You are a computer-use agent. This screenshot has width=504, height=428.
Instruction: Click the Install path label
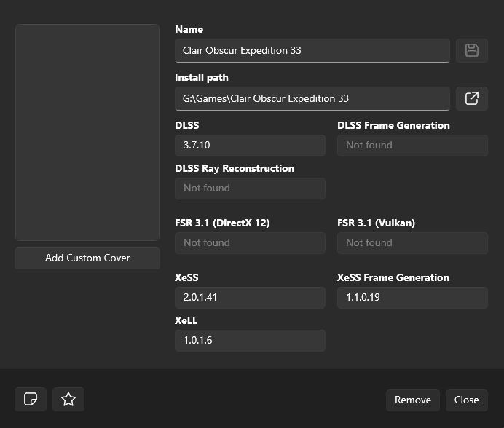(x=202, y=77)
